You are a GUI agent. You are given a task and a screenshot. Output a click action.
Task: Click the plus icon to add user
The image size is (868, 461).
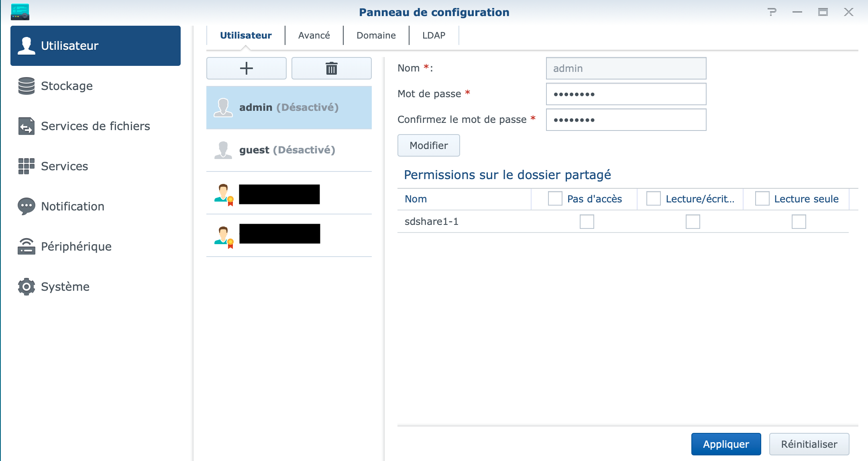point(246,68)
